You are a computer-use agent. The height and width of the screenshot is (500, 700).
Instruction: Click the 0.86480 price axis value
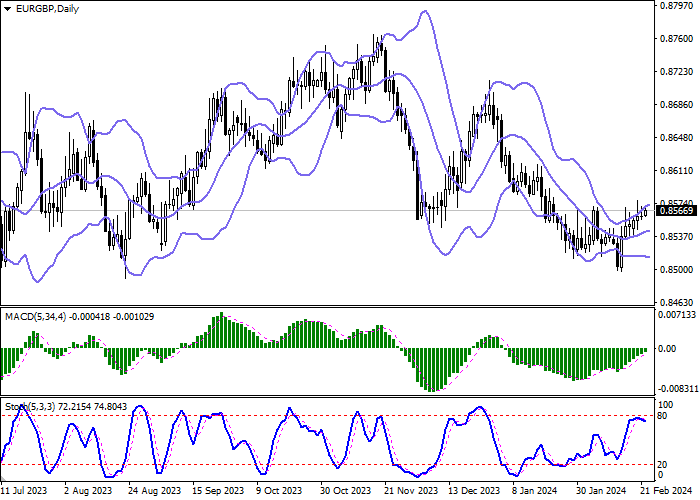click(x=676, y=138)
